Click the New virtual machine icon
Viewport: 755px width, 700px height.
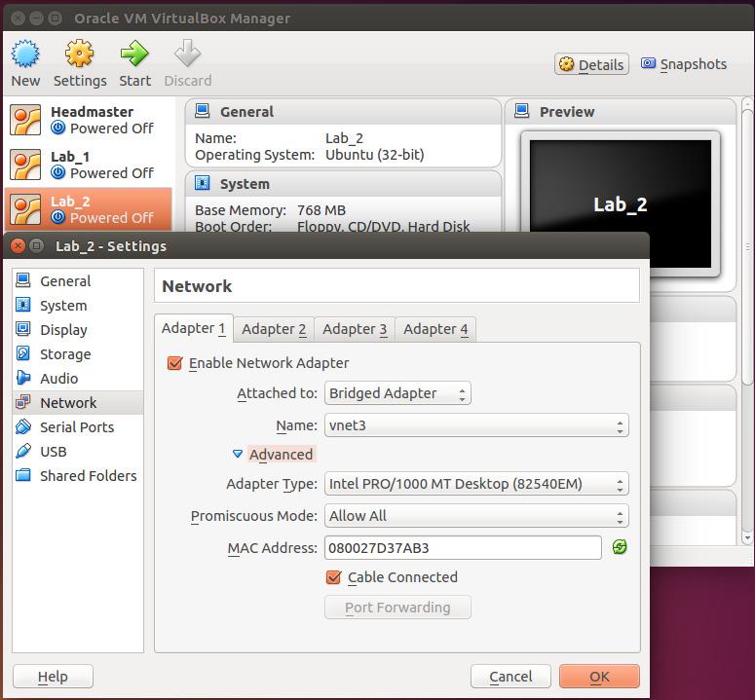coord(25,54)
